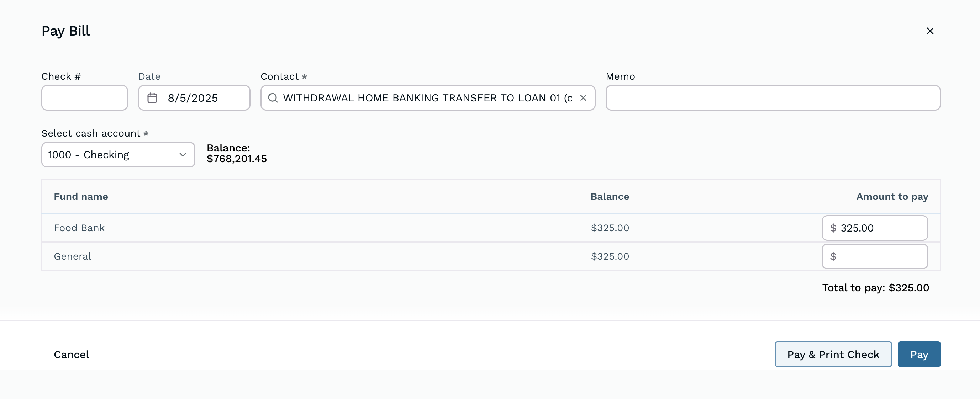
Task: Click Pay & Print Check
Action: pyautogui.click(x=833, y=354)
